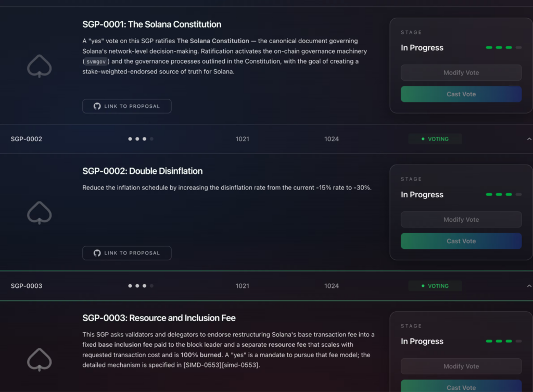533x392 pixels.
Task: Click the 1024 value in SGP-0003 row
Action: click(332, 286)
